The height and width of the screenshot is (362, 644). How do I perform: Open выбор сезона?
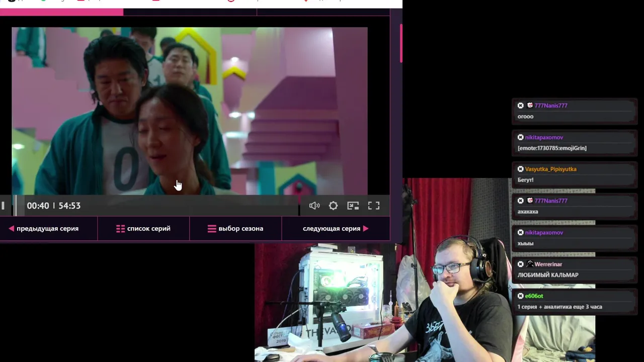(x=241, y=228)
